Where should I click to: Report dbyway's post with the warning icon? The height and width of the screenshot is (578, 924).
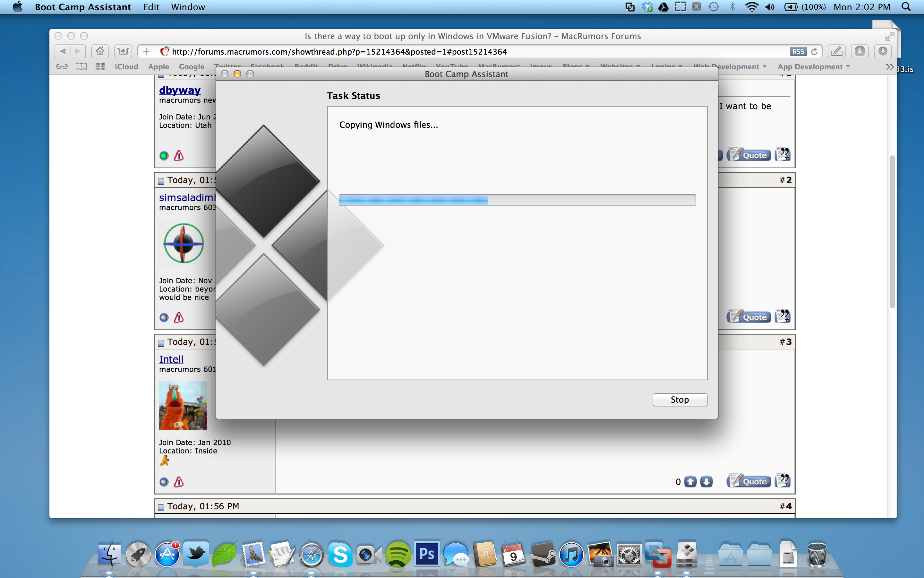[179, 156]
